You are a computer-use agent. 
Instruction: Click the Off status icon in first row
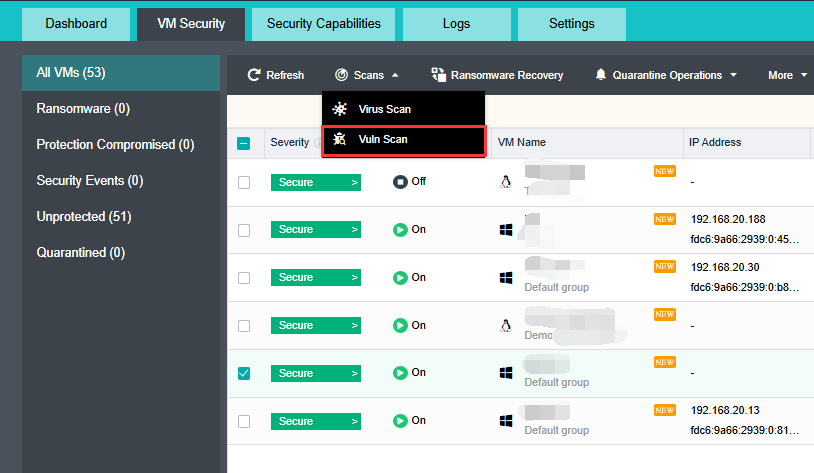tap(400, 182)
